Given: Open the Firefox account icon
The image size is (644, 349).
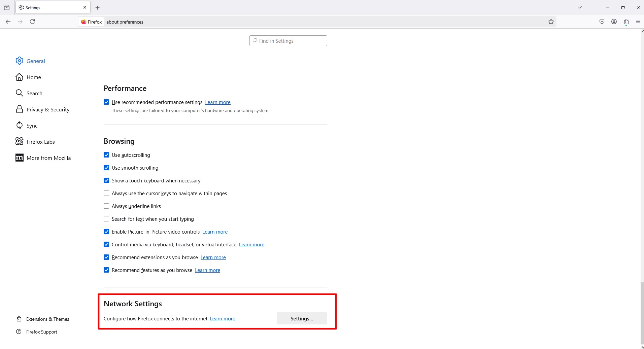Looking at the screenshot, I should [x=614, y=22].
